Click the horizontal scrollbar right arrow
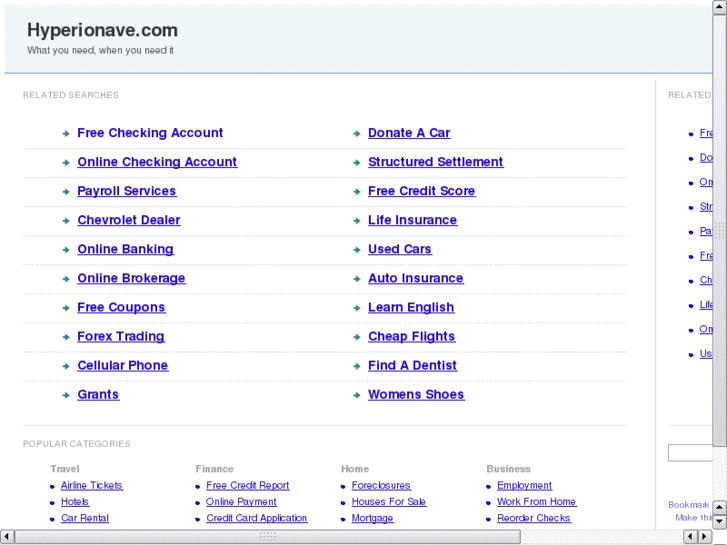Image resolution: width=727 pixels, height=545 pixels. pyautogui.click(x=705, y=537)
